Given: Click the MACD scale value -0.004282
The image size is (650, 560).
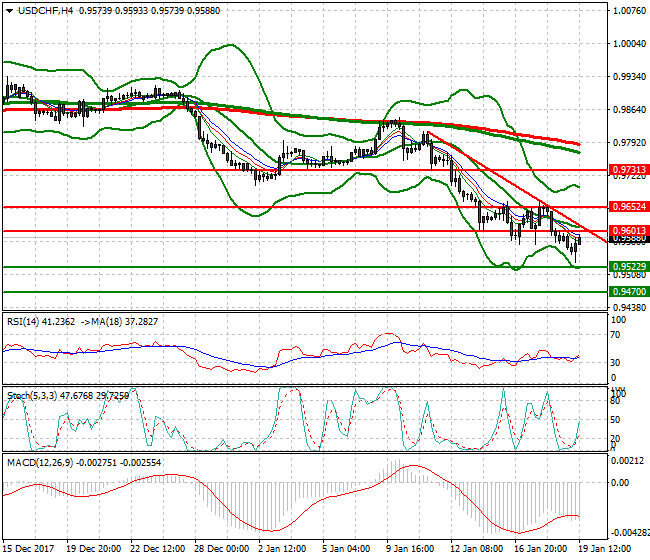Looking at the screenshot, I should (630, 532).
